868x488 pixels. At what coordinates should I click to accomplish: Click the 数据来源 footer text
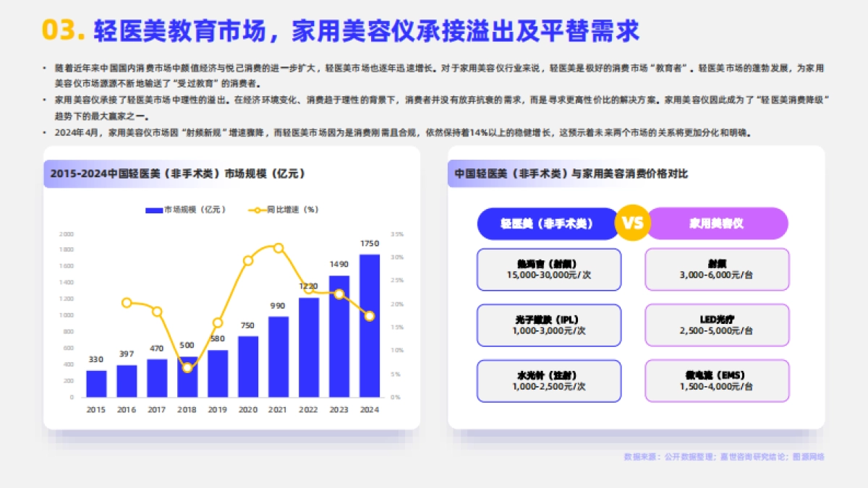(x=726, y=458)
